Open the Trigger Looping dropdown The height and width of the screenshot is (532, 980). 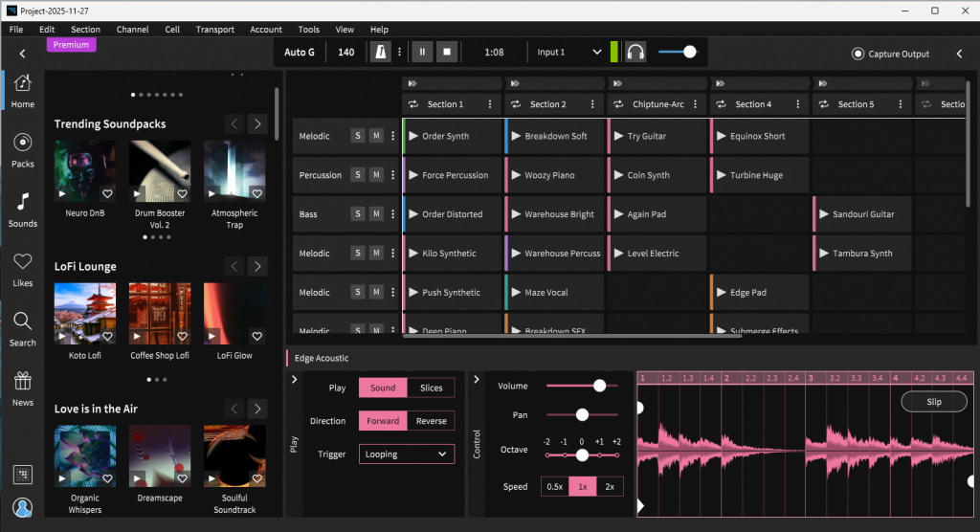click(407, 454)
